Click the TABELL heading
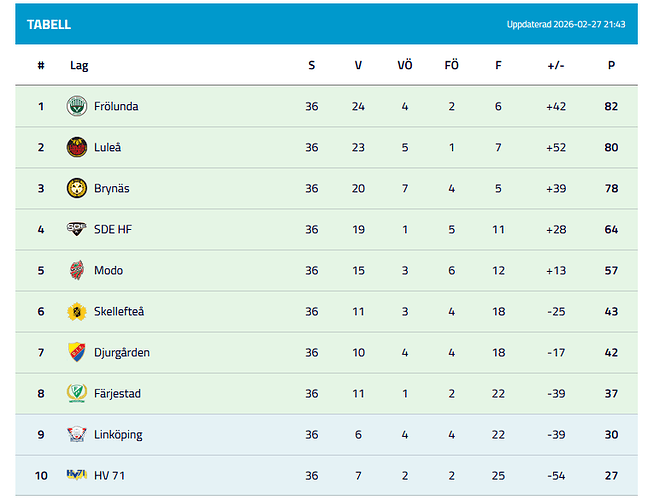Screen dimensions: 647x500 49,24
